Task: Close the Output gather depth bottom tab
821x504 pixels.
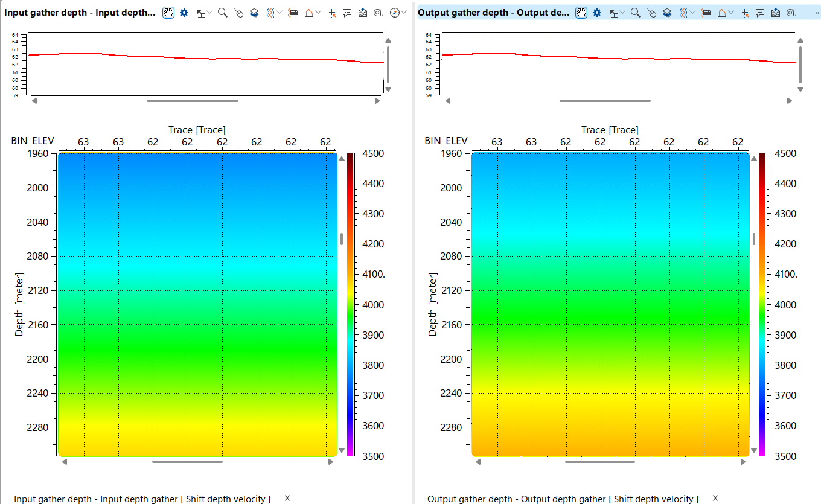Action: pyautogui.click(x=715, y=498)
